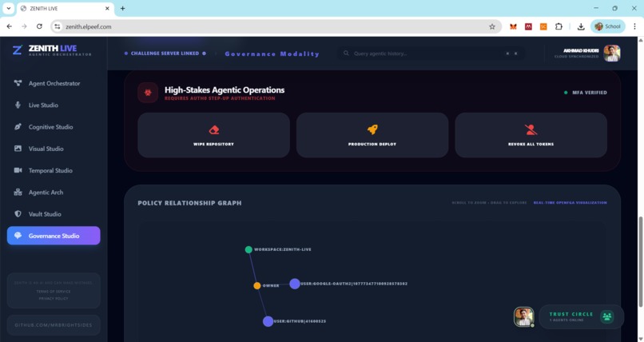Select Governance Studio sidebar item

tap(54, 236)
